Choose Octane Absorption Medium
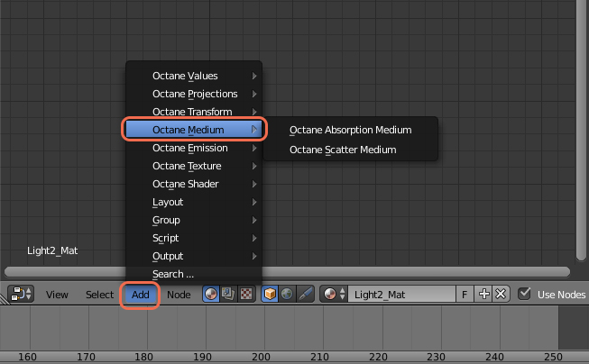 pyautogui.click(x=350, y=130)
